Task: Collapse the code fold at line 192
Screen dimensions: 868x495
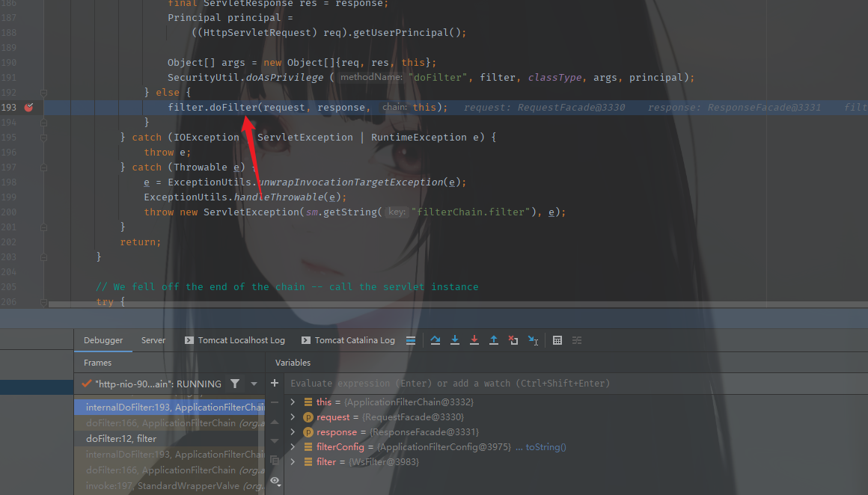Action: pos(43,93)
